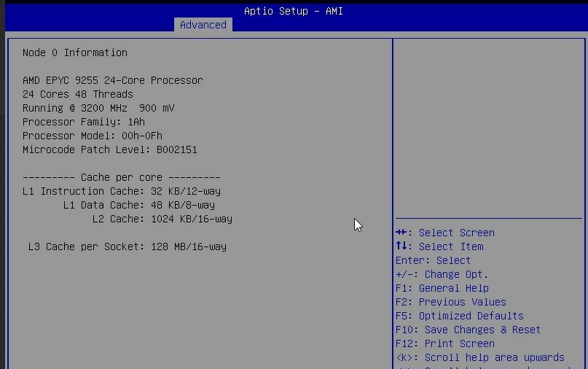588x369 pixels.
Task: Select the Running @ 3200 MHz entry
Action: (x=98, y=108)
